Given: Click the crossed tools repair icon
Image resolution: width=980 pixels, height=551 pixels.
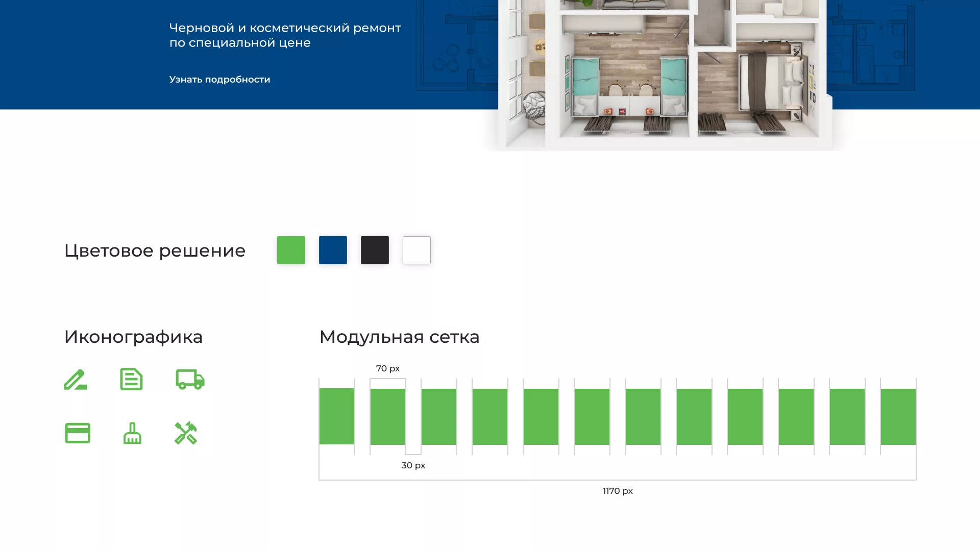Looking at the screenshot, I should (x=187, y=433).
